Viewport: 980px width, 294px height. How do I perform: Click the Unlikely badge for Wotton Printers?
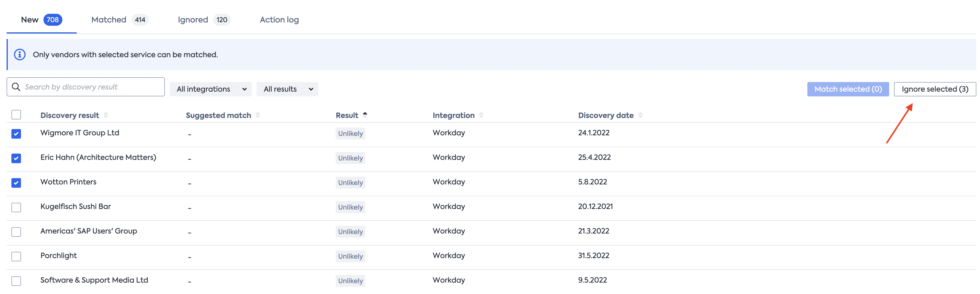(350, 183)
